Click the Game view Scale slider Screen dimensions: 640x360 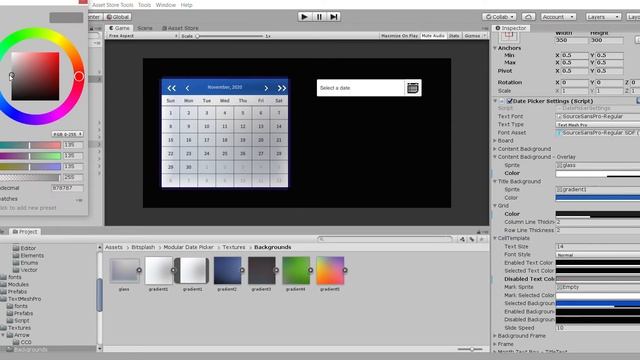coord(230,36)
